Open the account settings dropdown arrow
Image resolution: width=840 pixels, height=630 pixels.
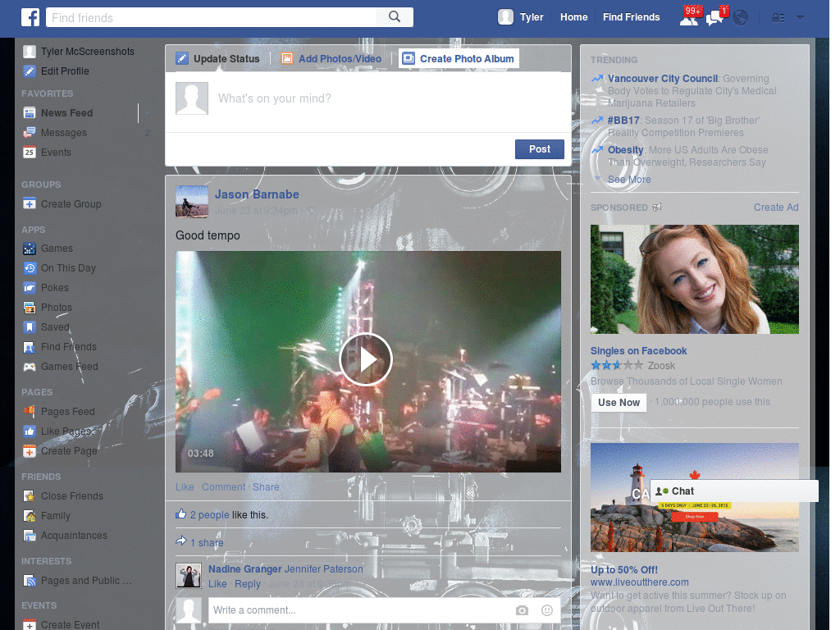[x=800, y=16]
